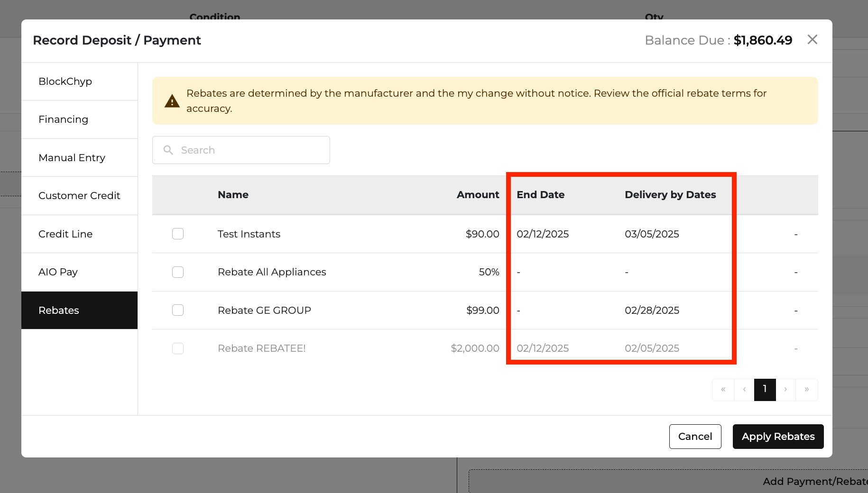Click the search magnifier icon
868x493 pixels.
168,150
